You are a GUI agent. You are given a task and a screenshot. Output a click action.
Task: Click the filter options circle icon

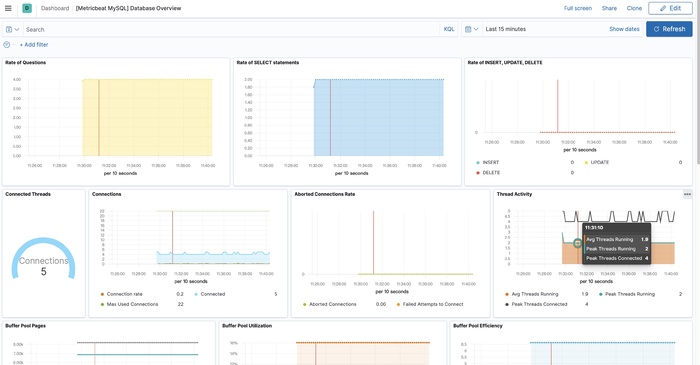tap(6, 45)
